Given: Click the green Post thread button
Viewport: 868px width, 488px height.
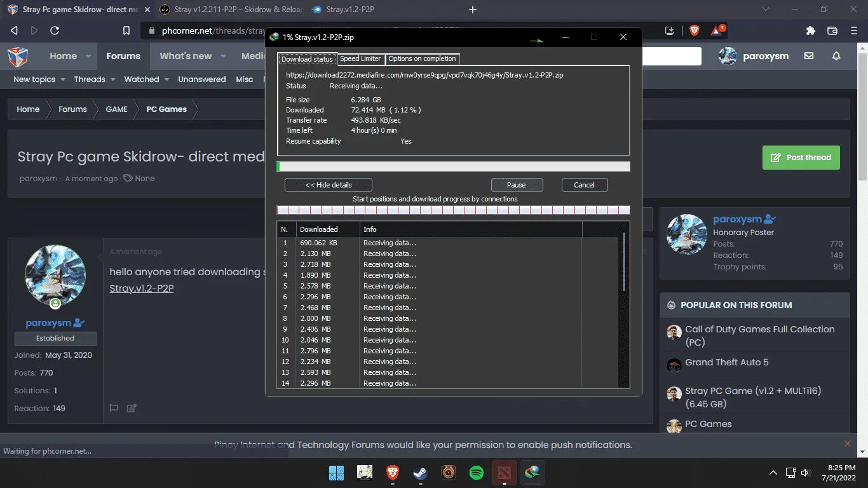Looking at the screenshot, I should (801, 158).
